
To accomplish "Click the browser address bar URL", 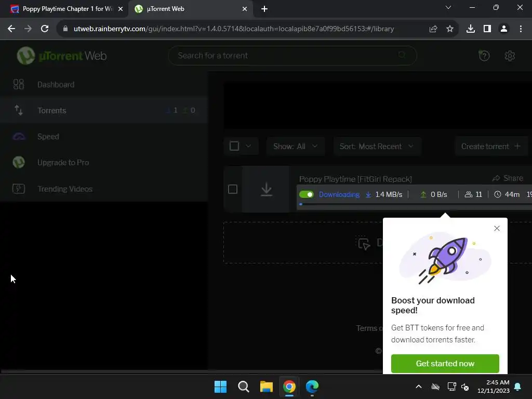I will (234, 29).
